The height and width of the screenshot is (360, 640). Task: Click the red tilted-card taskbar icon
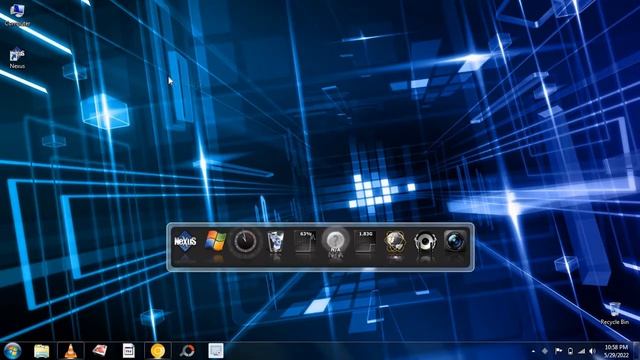[100, 351]
